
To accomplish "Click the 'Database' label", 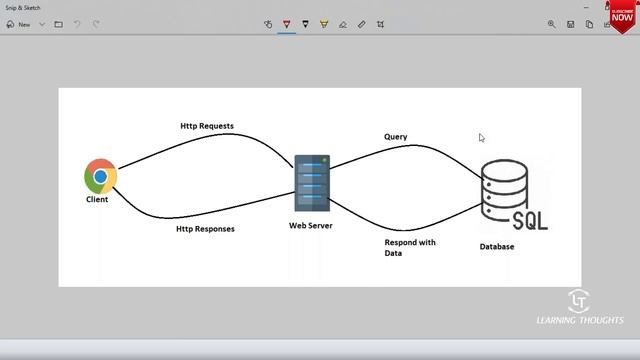I will click(497, 247).
